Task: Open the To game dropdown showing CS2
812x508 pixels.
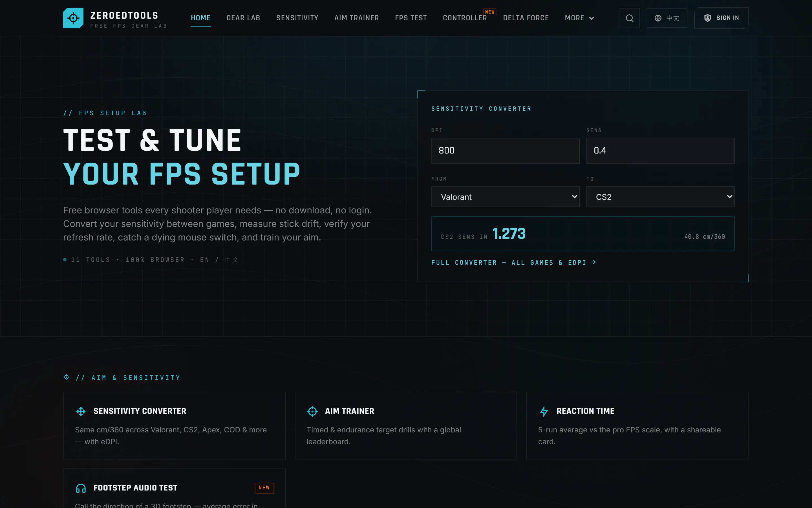Action: pyautogui.click(x=660, y=197)
